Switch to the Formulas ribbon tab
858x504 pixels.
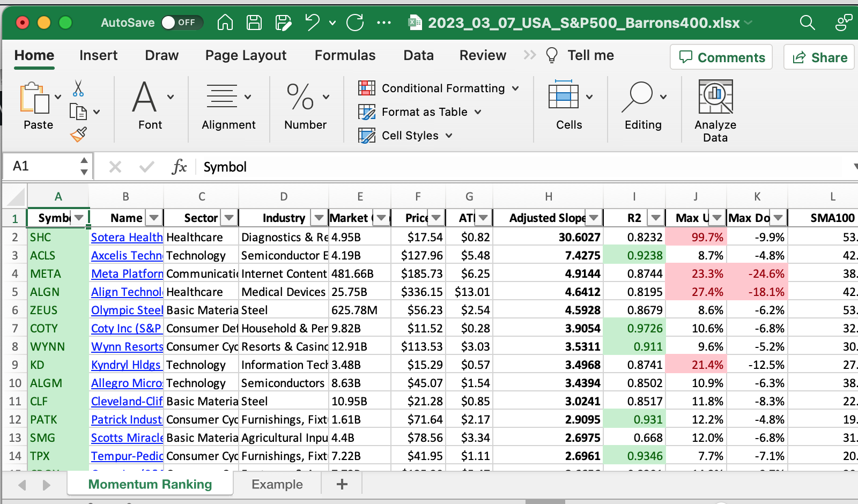(x=345, y=55)
